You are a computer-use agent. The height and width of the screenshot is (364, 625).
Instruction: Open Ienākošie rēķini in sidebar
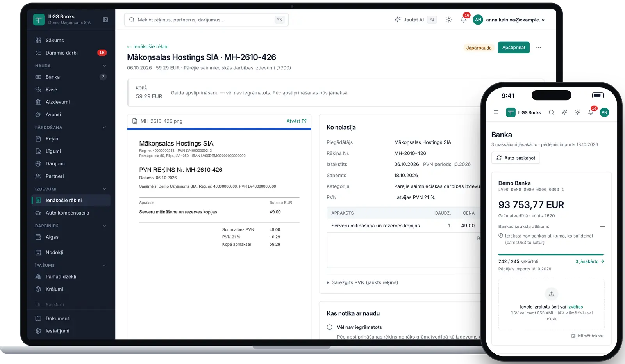(71, 200)
